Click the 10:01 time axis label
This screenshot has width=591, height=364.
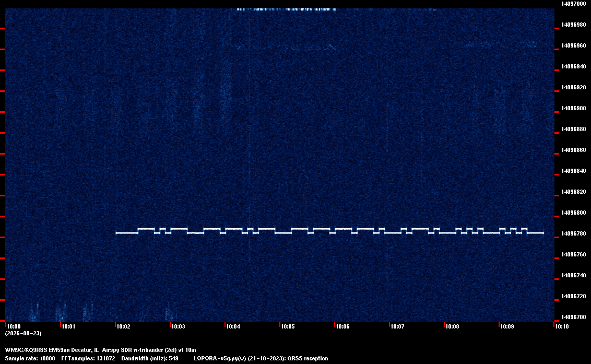point(68,326)
